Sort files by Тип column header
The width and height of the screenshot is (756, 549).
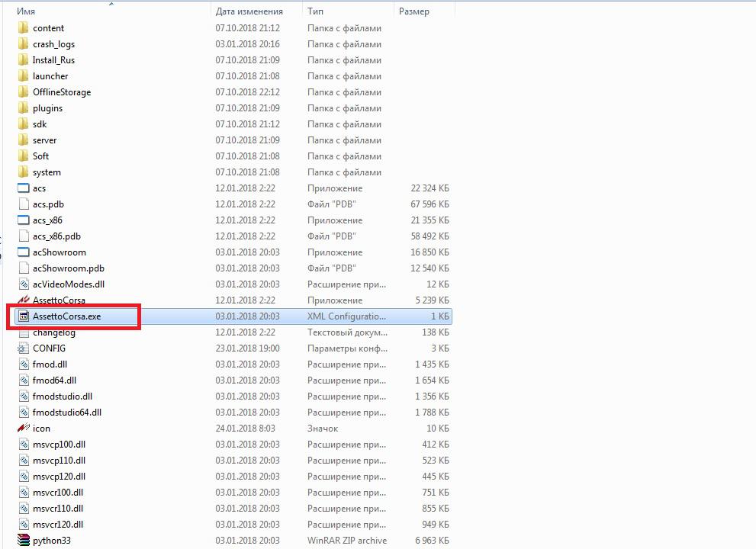[x=315, y=11]
